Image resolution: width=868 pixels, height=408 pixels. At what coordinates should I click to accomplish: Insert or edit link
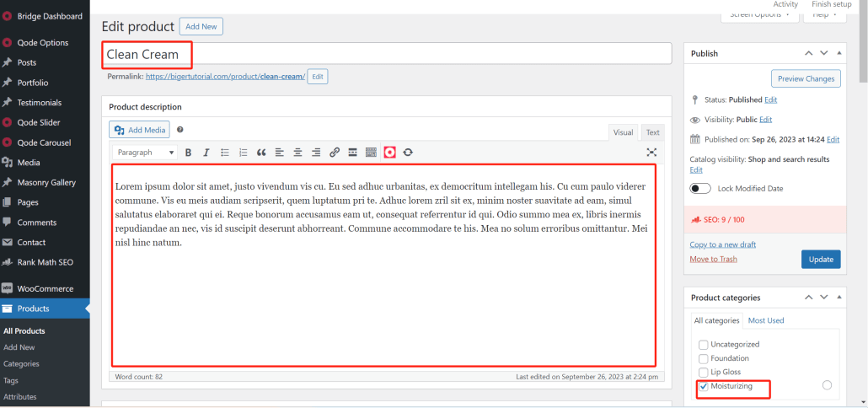click(x=335, y=153)
